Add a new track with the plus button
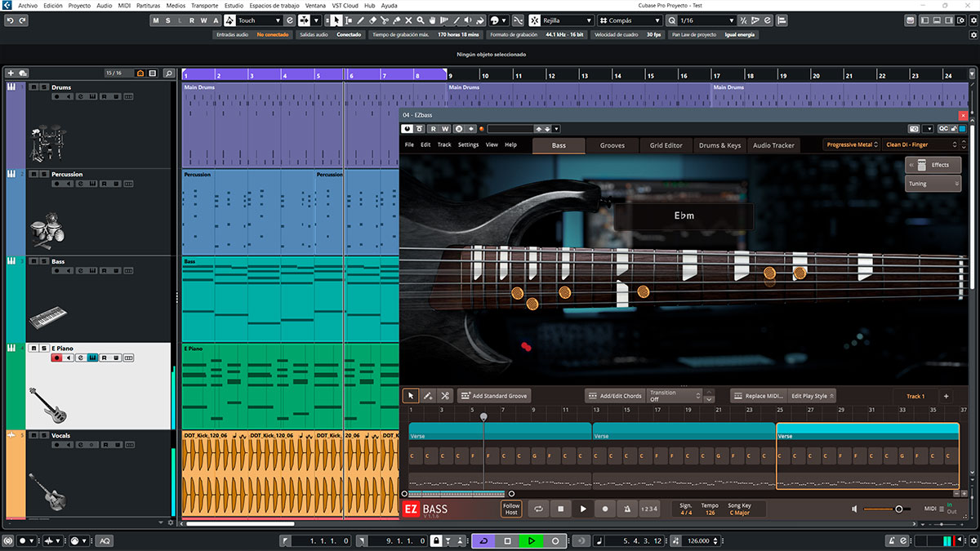 pyautogui.click(x=11, y=73)
